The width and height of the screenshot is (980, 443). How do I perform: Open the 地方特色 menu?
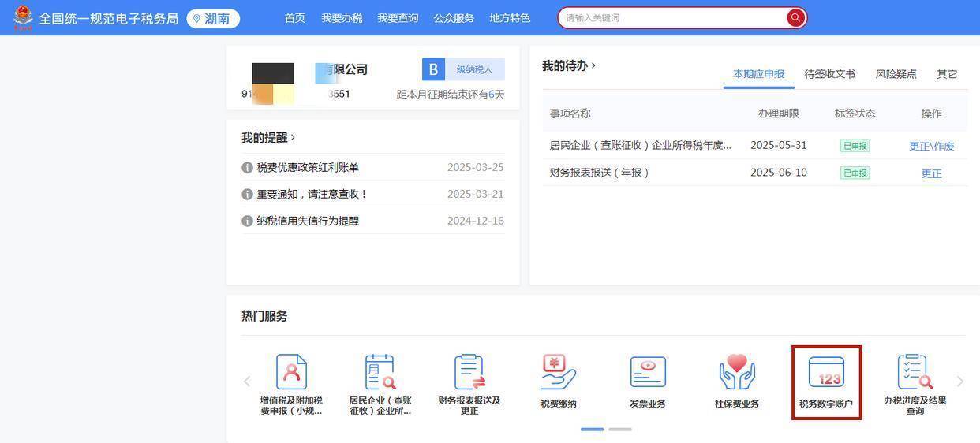click(x=510, y=17)
